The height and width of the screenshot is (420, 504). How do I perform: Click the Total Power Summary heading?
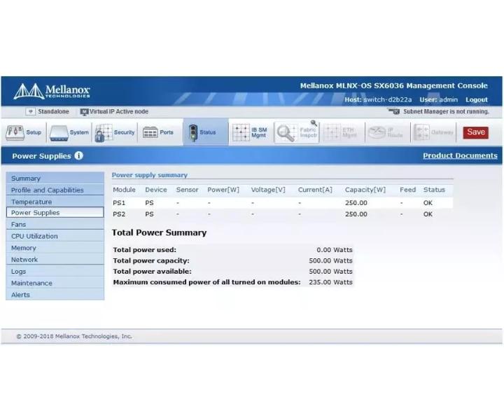pos(159,232)
